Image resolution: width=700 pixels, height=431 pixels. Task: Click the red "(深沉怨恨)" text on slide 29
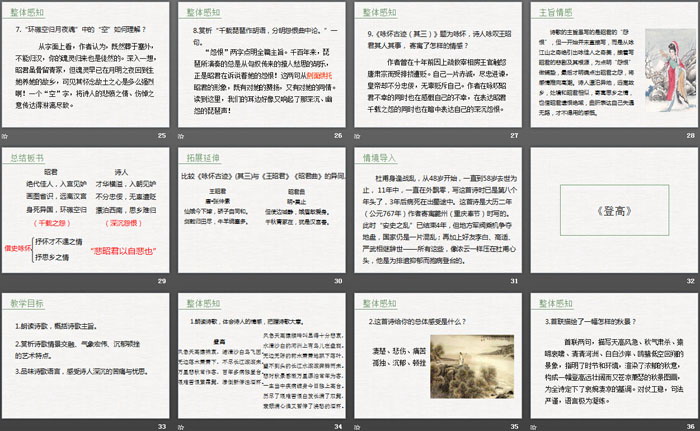point(124,223)
